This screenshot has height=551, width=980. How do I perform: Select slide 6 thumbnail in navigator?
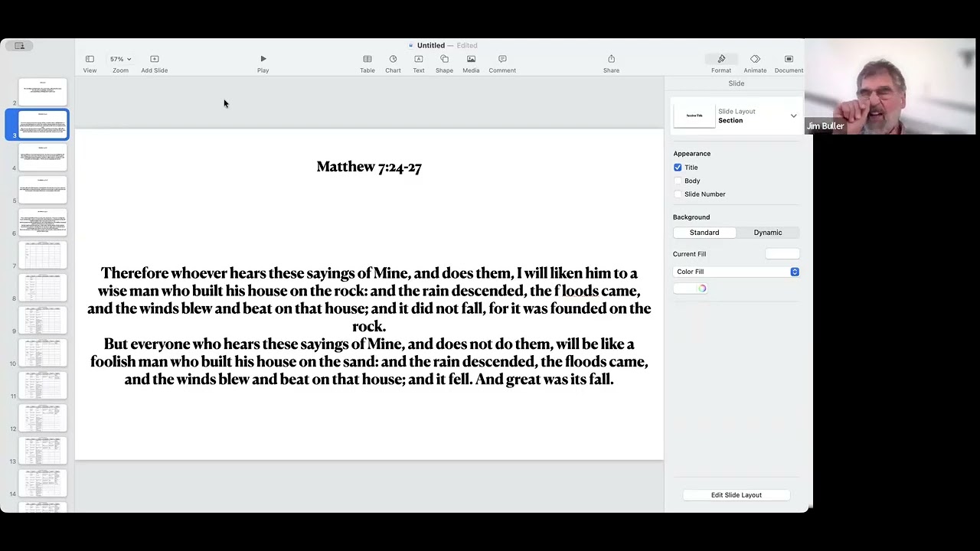pos(43,223)
